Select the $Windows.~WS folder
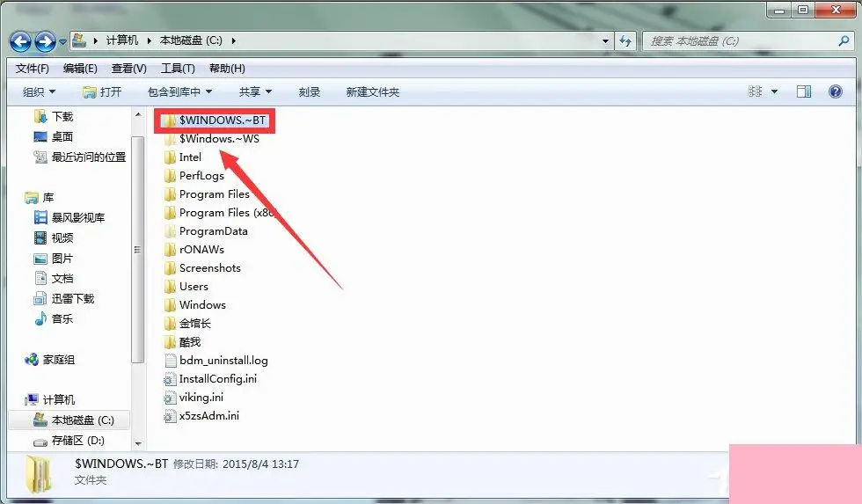 click(x=212, y=138)
